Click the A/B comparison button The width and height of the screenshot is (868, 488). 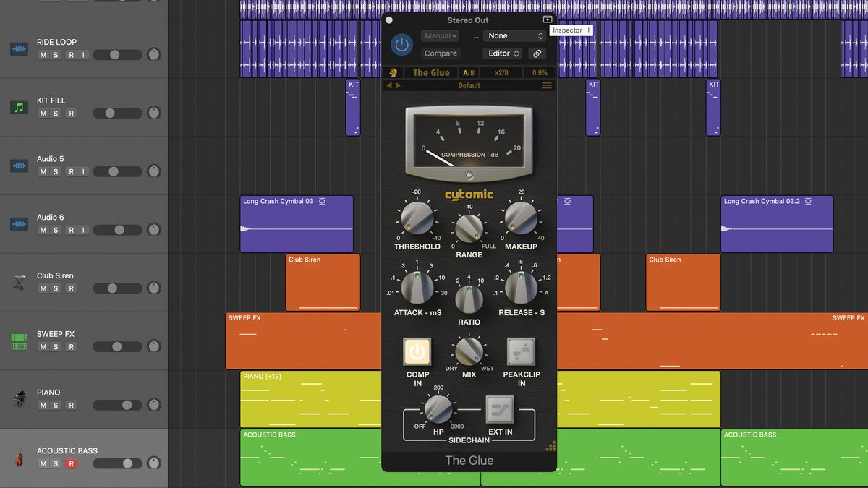tap(469, 72)
